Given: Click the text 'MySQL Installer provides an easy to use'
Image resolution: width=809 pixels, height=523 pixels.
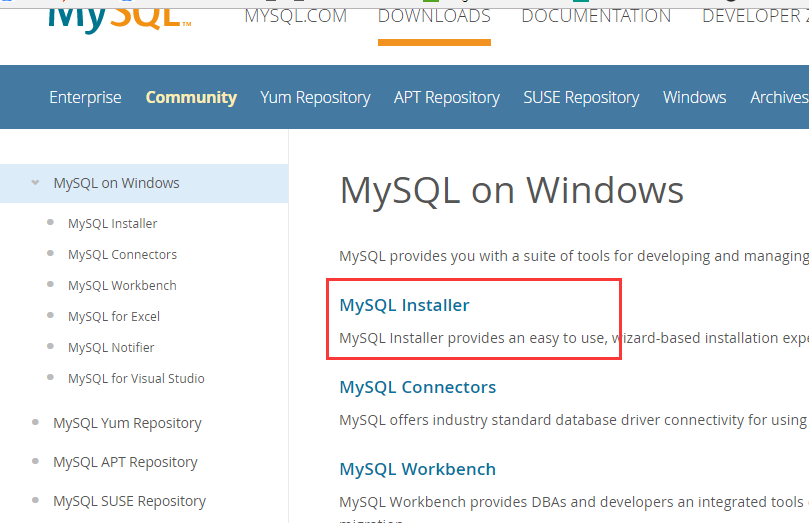Looking at the screenshot, I should click(x=473, y=338).
